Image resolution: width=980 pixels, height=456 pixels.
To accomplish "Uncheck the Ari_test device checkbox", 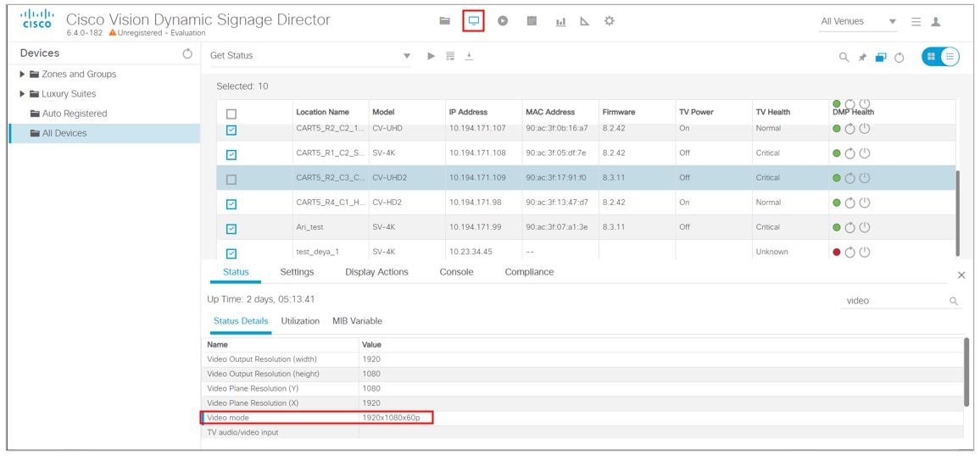I will coord(231,229).
